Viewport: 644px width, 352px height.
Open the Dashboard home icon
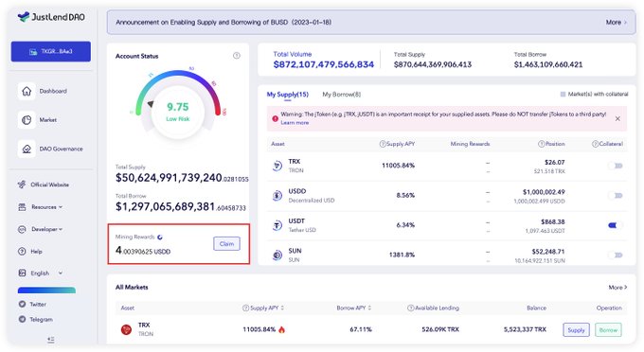(x=27, y=91)
